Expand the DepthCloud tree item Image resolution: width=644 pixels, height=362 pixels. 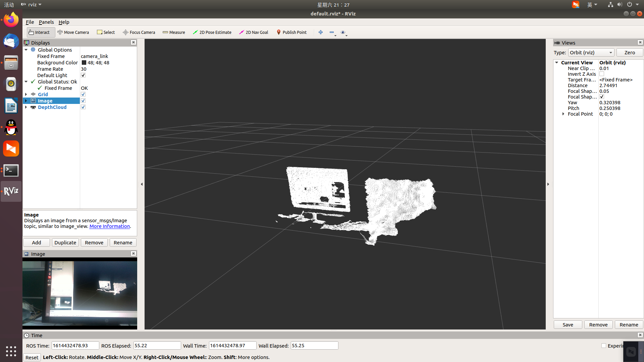pos(26,107)
